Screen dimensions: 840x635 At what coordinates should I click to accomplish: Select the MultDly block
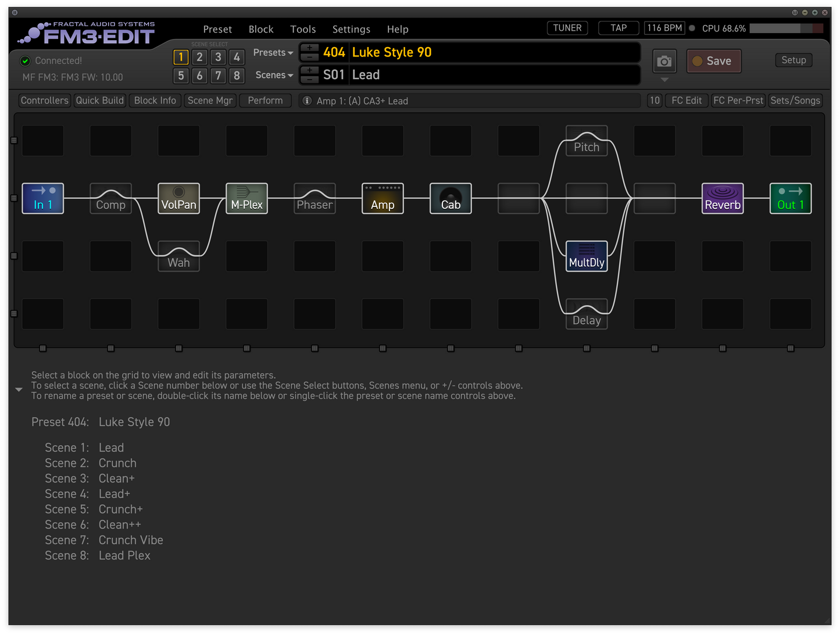[x=587, y=256]
